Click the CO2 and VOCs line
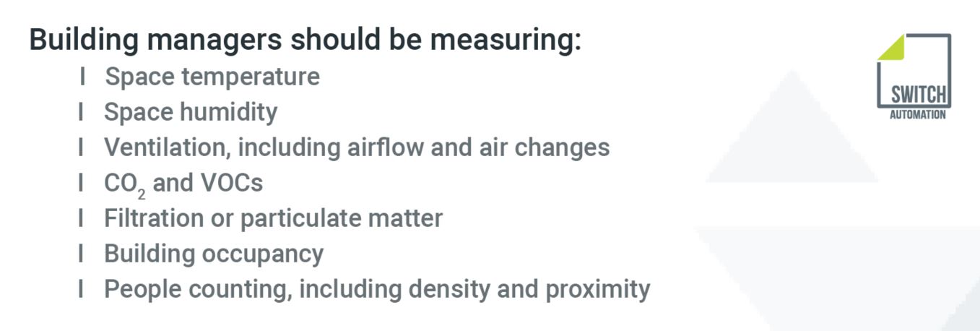This screenshot has width=980, height=331. (183, 184)
